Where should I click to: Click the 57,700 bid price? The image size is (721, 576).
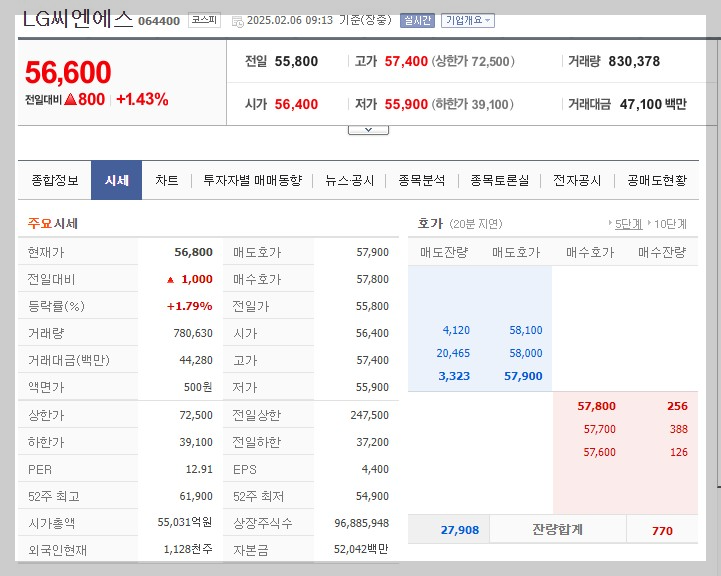click(600, 429)
